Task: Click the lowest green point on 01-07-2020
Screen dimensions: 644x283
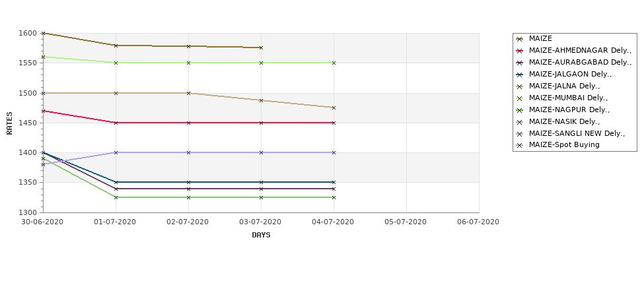Action: tap(116, 197)
